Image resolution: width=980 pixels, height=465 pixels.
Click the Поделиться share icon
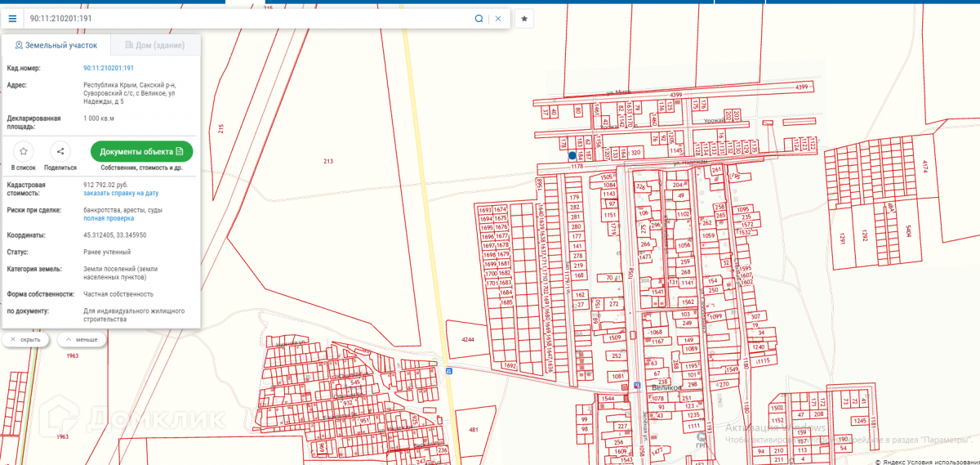[x=60, y=151]
